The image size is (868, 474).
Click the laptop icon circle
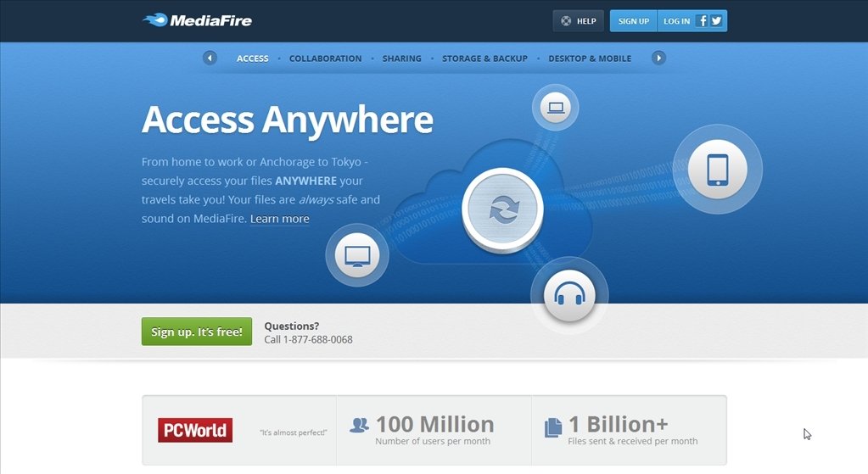click(x=555, y=108)
